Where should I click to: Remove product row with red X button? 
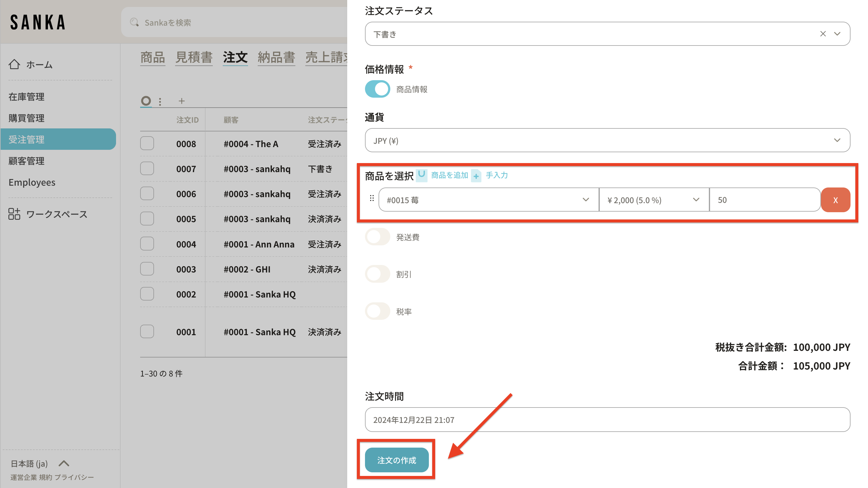[835, 200]
